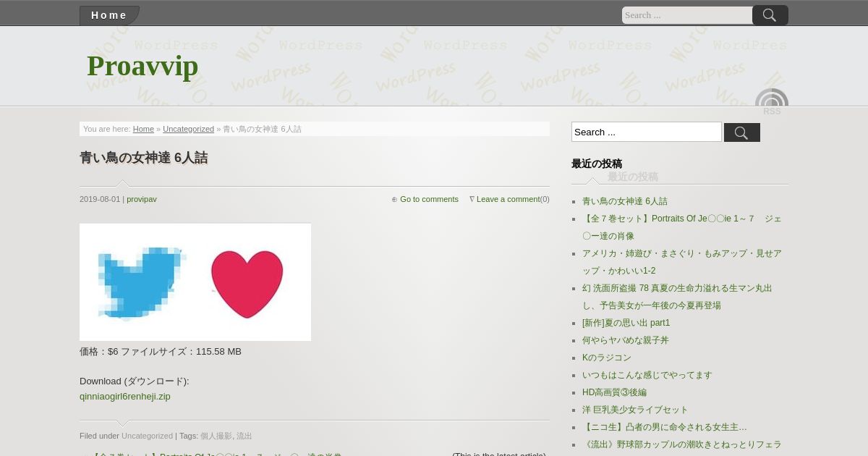The image size is (868, 456).
Task: Click Uncategorized category under Filed under
Action: click(147, 436)
